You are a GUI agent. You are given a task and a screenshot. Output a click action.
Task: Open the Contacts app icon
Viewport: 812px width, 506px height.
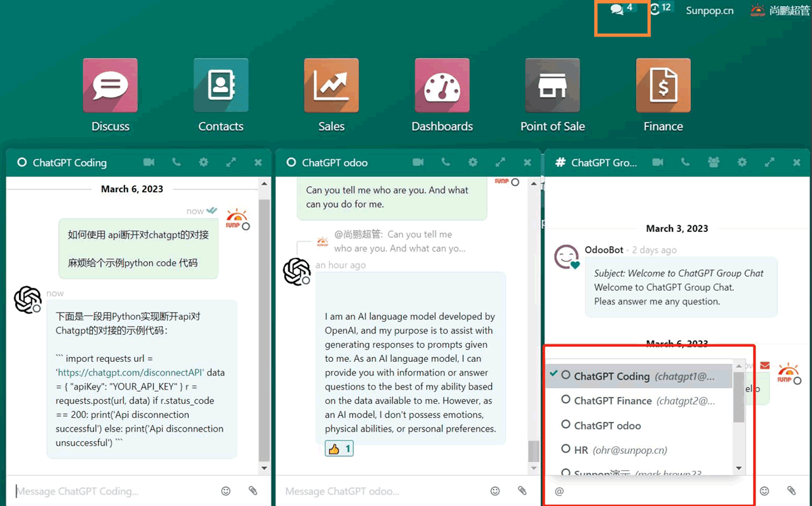[x=221, y=85]
